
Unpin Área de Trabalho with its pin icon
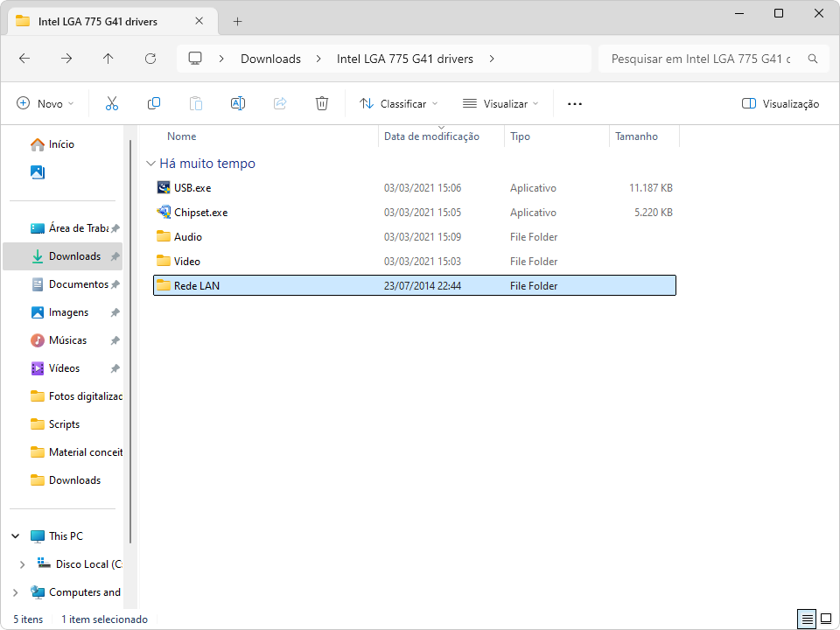(x=115, y=228)
